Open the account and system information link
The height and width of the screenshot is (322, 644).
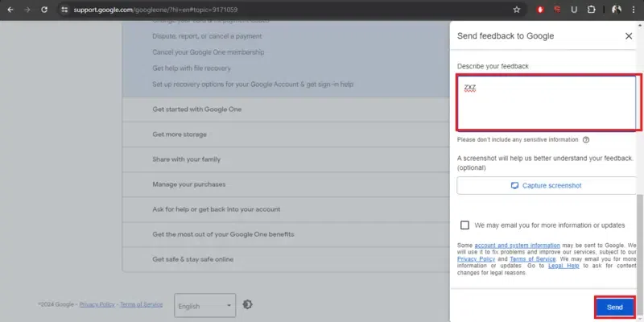[517, 246]
